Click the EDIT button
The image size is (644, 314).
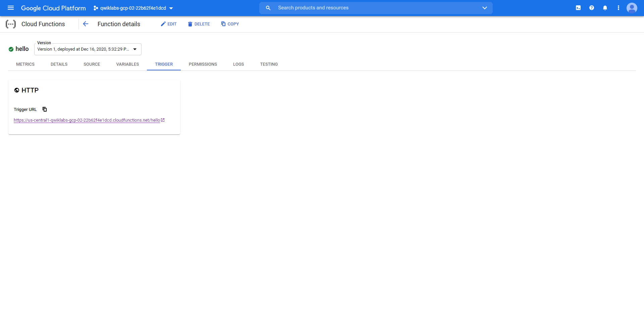(x=169, y=24)
